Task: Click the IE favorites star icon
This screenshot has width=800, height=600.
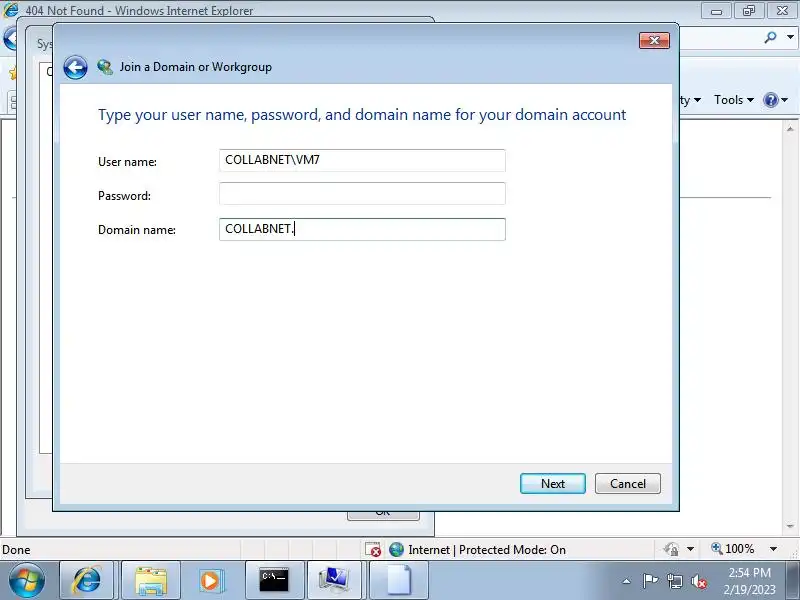Action: (12, 73)
